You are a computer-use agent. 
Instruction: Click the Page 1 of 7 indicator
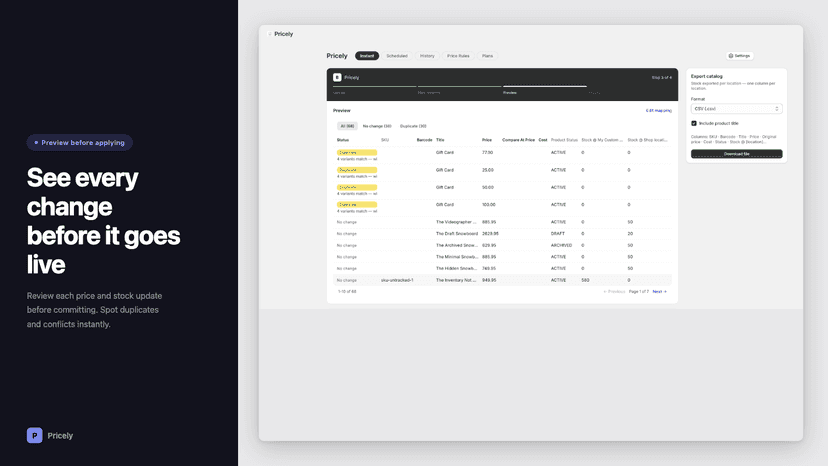(x=638, y=292)
